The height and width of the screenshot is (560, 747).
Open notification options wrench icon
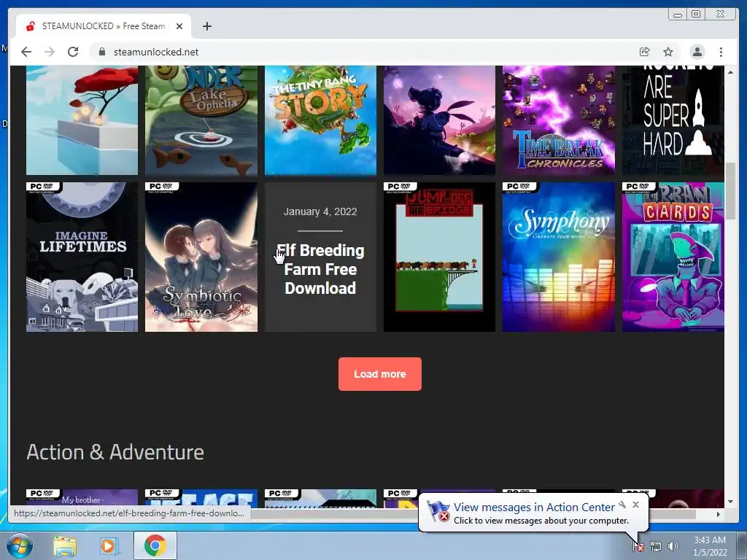[x=622, y=505]
